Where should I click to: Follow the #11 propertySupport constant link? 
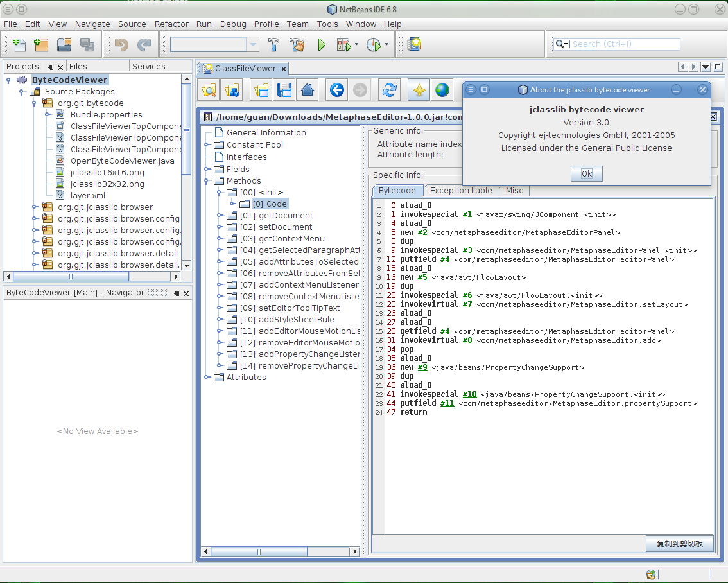tap(447, 403)
